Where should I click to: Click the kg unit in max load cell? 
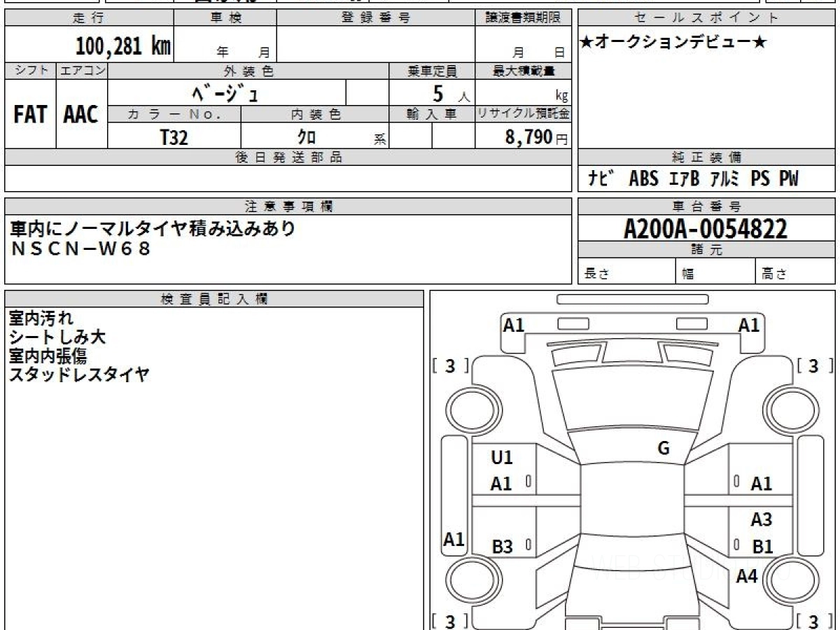pos(561,97)
